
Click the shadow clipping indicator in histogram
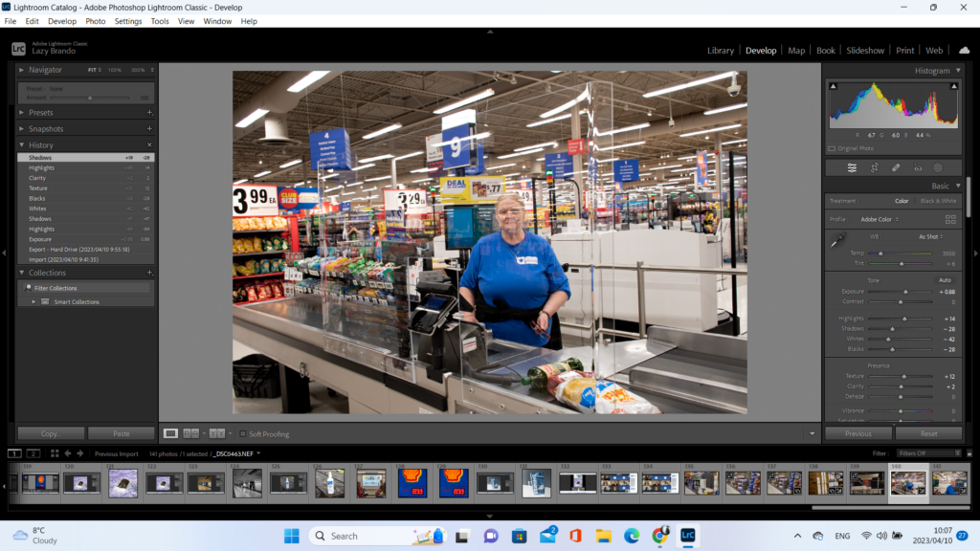click(833, 86)
